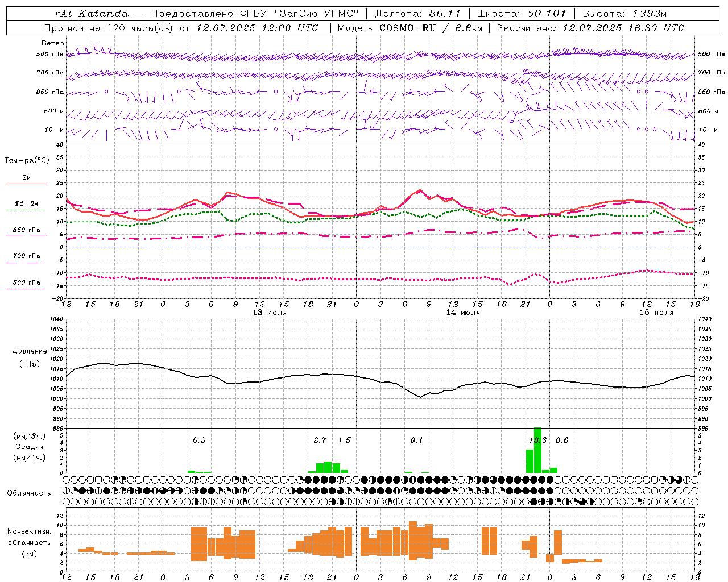The height and width of the screenshot is (582, 728).
Task: Click the (км) unit under convective cloud label
Action: coord(29,554)
